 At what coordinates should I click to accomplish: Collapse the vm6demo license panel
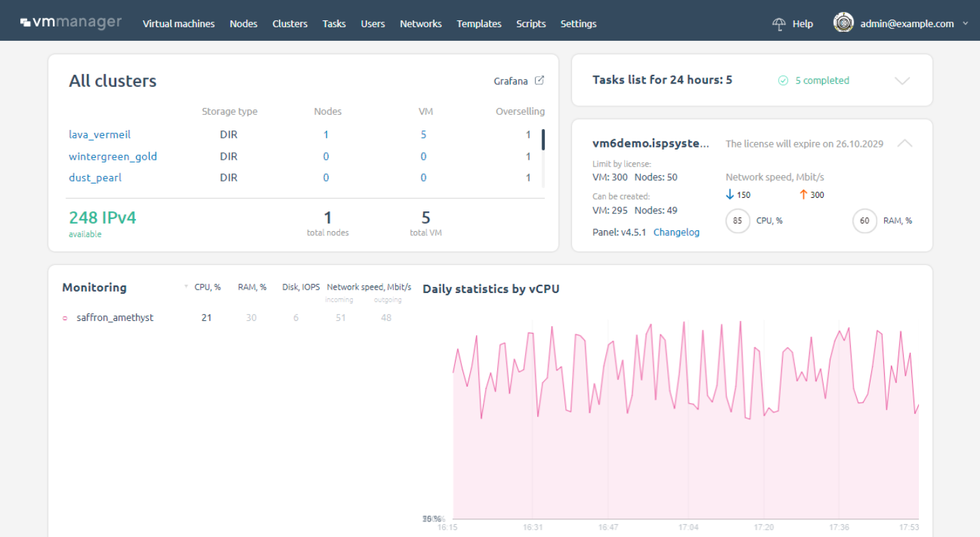(x=905, y=143)
